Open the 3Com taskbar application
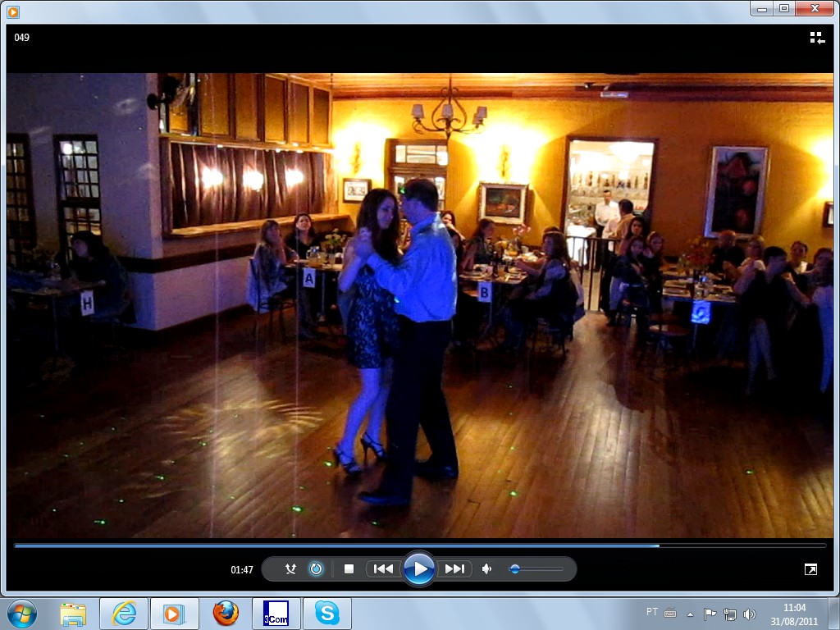Image resolution: width=840 pixels, height=630 pixels. tap(276, 614)
